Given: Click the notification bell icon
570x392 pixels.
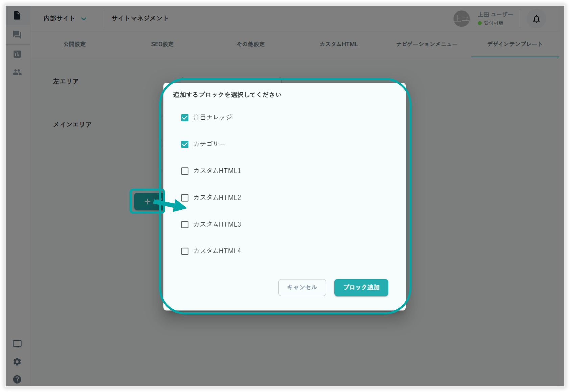Looking at the screenshot, I should (536, 19).
